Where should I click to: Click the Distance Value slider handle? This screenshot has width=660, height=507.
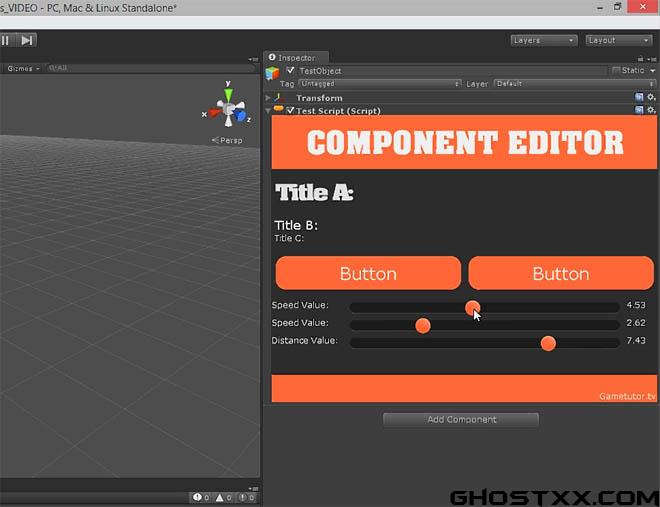[x=548, y=343]
